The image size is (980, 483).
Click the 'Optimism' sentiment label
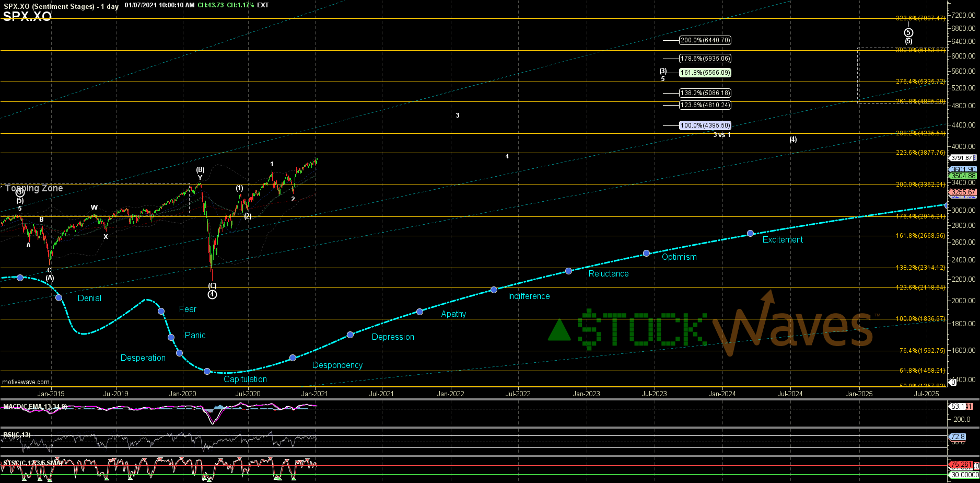click(x=679, y=257)
